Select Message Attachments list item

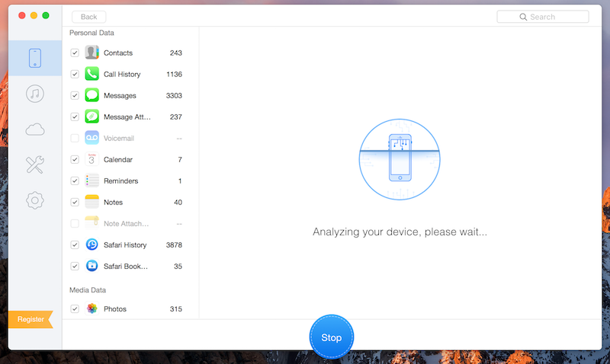[x=127, y=117]
